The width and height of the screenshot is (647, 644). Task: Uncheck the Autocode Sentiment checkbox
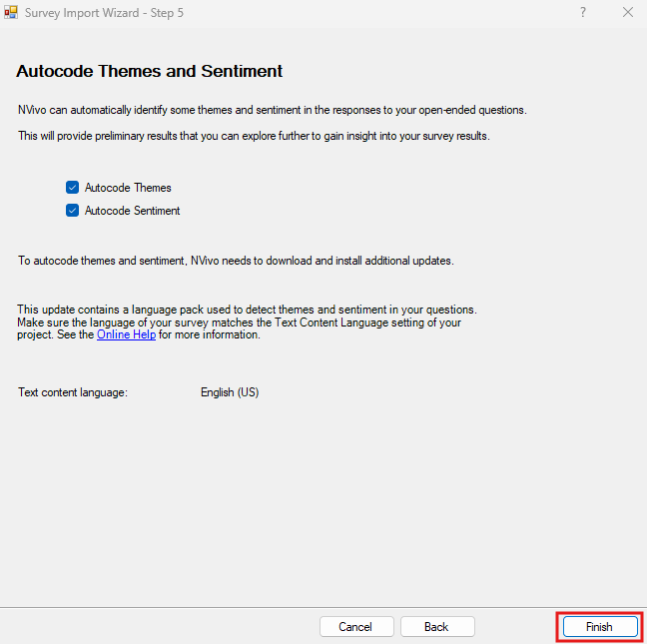(72, 211)
